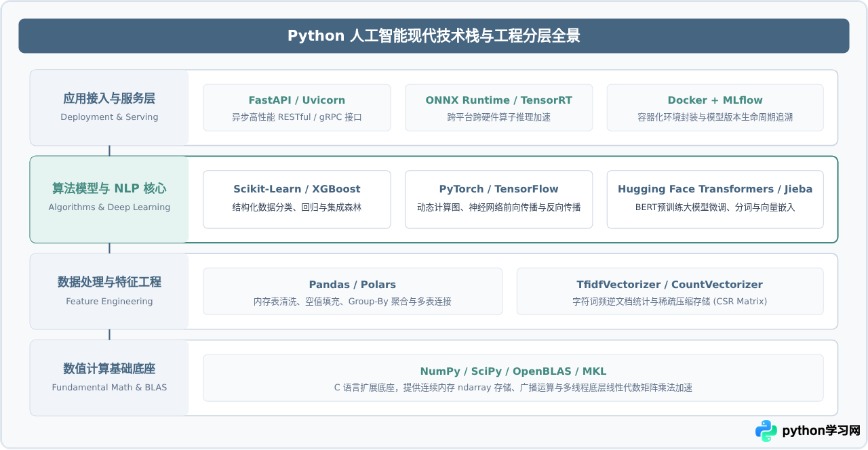Click the 'C 语言扩展底座' ndarray description line
868x450 pixels.
coord(513,388)
